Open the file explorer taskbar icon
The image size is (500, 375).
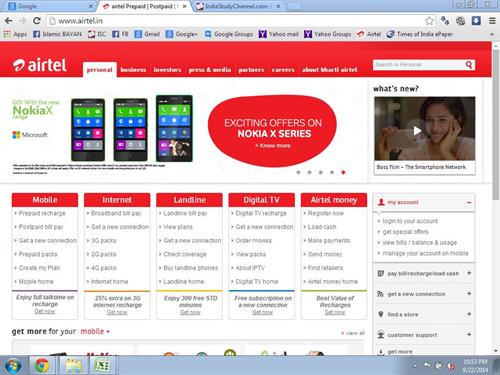coord(74,365)
